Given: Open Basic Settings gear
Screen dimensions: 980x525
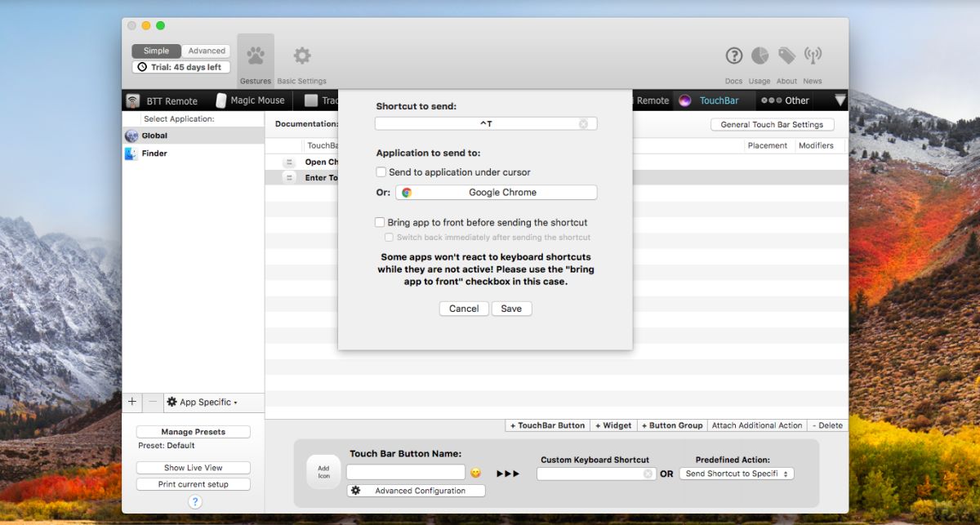Looking at the screenshot, I should click(302, 62).
